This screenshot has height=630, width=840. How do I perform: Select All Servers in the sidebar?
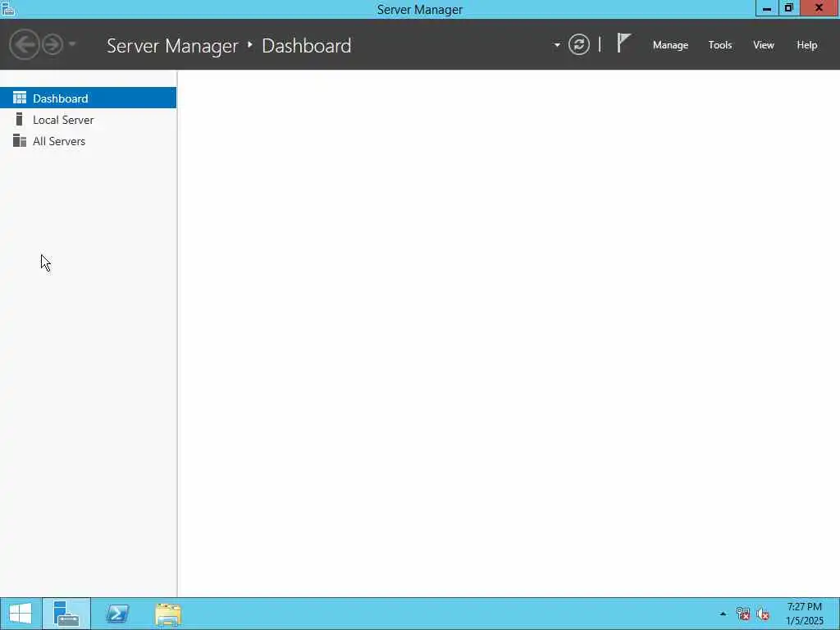pyautogui.click(x=88, y=141)
